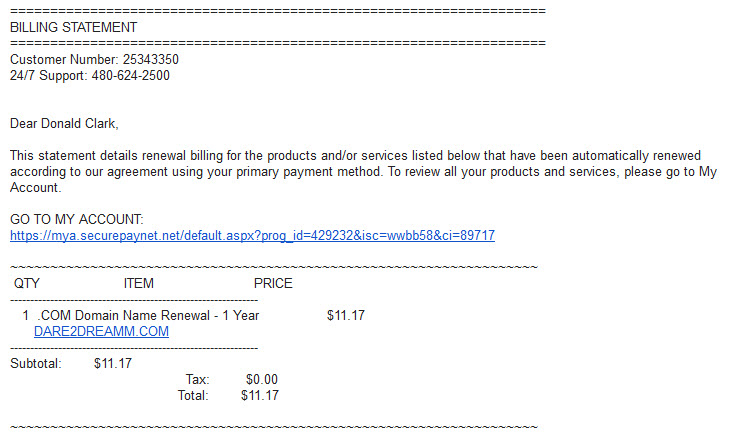Viewport: 729px width, 444px height.
Task: Click the ITEM column header
Action: [139, 284]
